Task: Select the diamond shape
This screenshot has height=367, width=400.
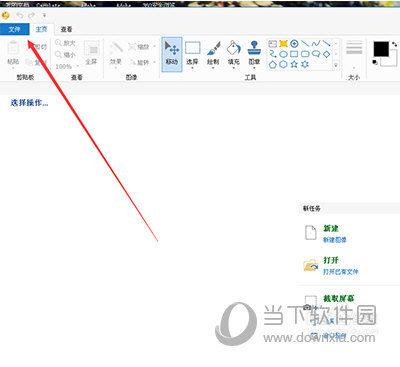Action: point(326,54)
